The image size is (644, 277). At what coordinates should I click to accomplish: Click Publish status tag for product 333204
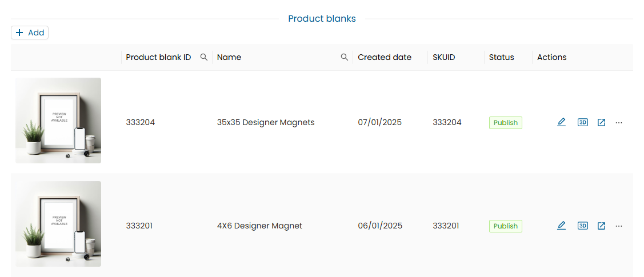click(x=505, y=123)
